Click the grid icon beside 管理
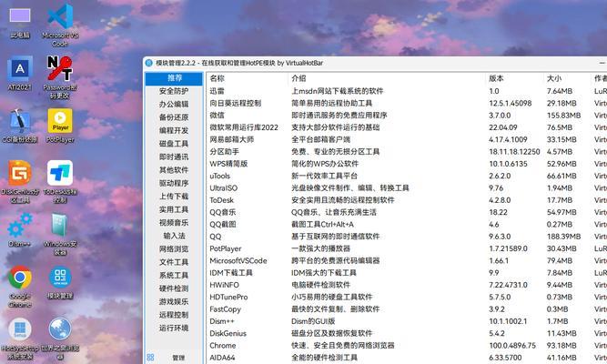Image resolution: width=607 pixels, height=364 pixels. pos(150,357)
